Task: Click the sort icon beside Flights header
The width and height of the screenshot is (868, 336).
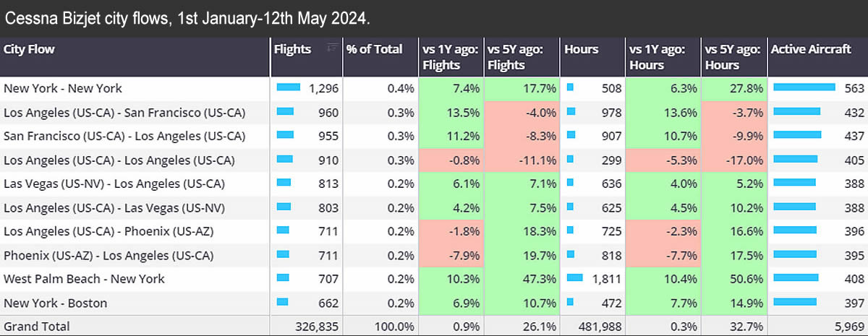Action: point(333,48)
